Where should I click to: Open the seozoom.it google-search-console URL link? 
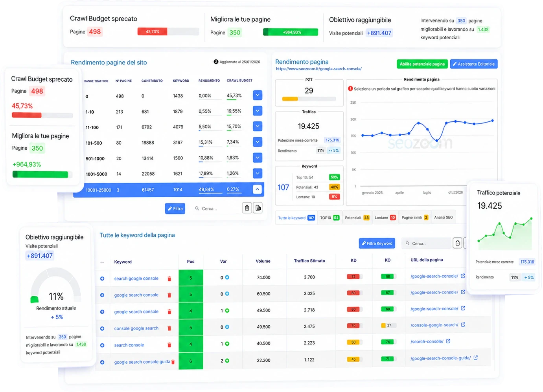click(319, 69)
